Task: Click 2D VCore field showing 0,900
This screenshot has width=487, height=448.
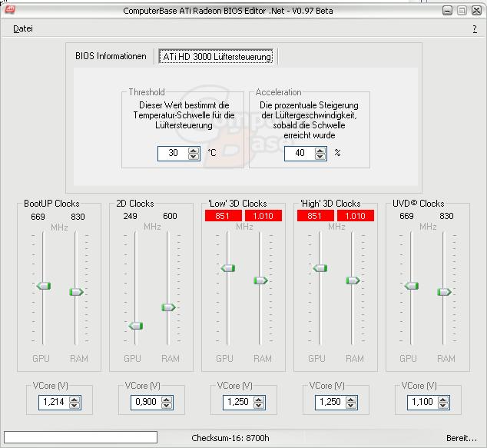Action: [146, 403]
